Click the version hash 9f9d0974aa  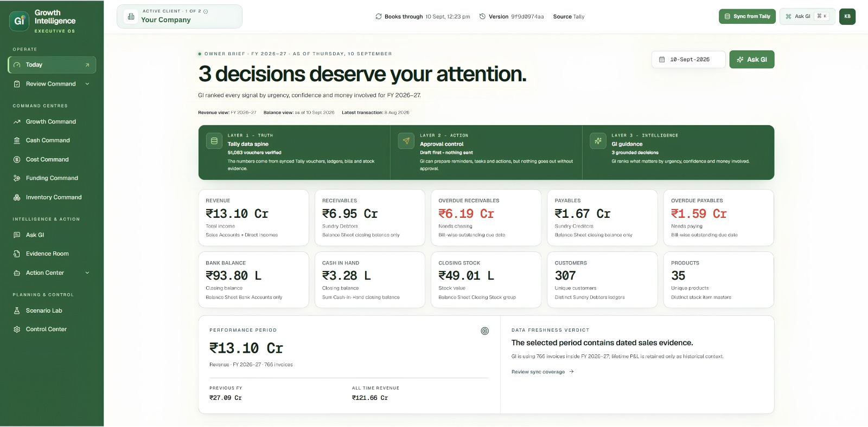527,17
